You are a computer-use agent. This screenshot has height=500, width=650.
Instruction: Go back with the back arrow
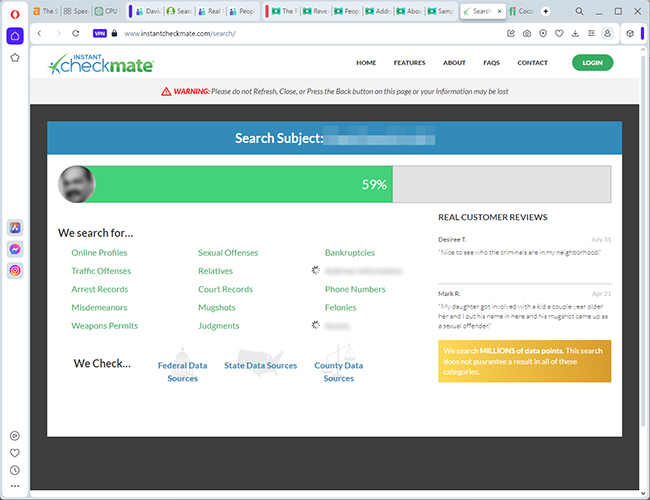pyautogui.click(x=39, y=33)
